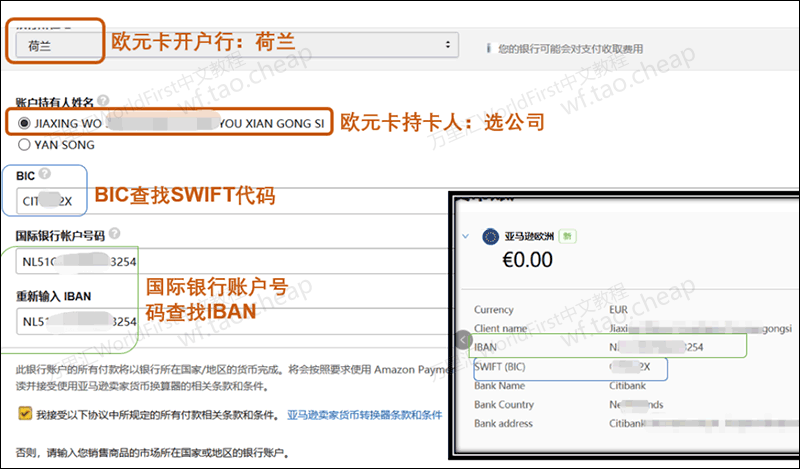Screen dimensions: 800x469
Task: Click the 亚马逊欧洲 account title
Action: click(x=529, y=236)
